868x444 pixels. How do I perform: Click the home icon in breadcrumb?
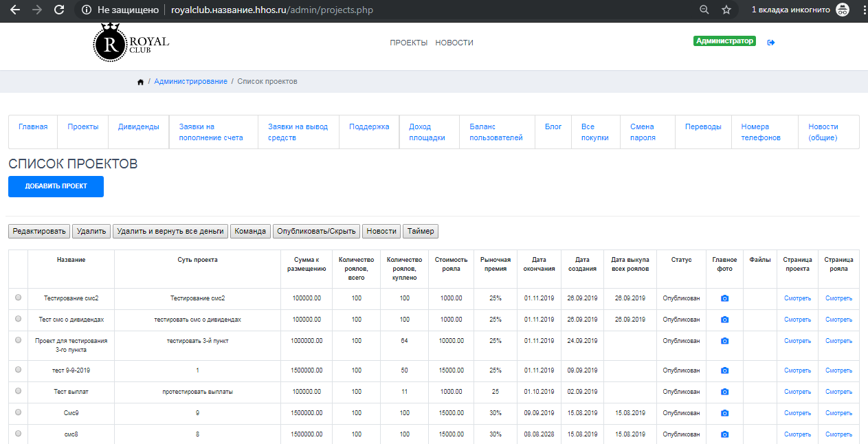point(140,82)
